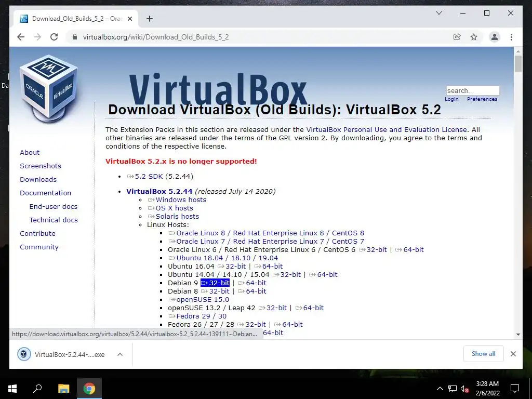Download Ubuntu 16.04 64-bit package
This screenshot has width=532, height=399.
click(269, 267)
